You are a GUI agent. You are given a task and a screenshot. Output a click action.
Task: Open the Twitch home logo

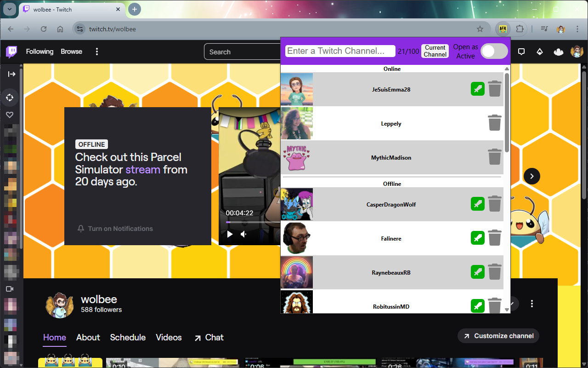coord(11,52)
